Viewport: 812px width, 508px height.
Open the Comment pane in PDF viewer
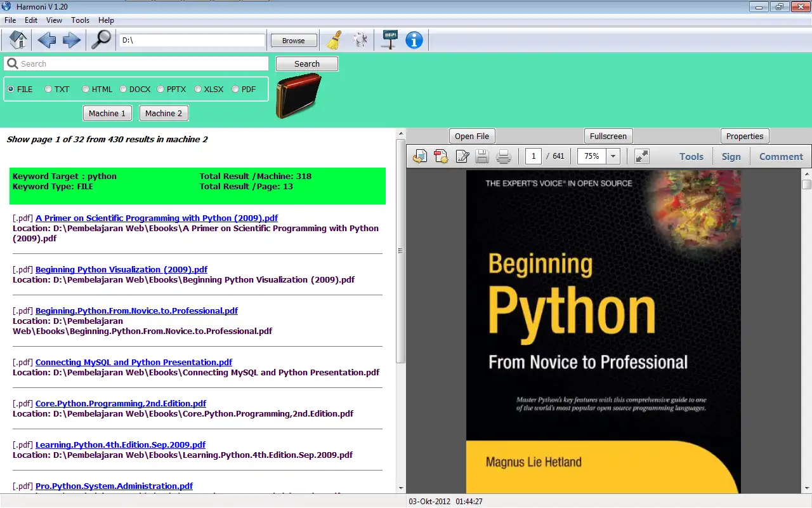tap(781, 156)
